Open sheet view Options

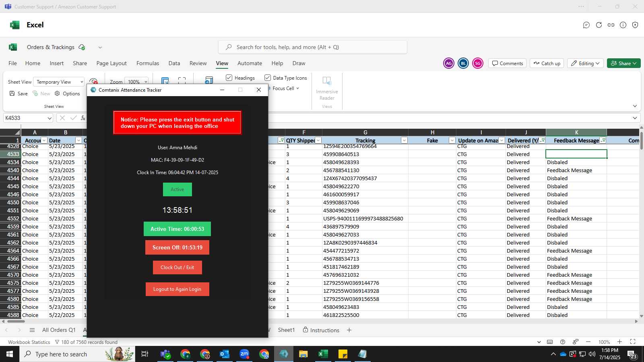(x=67, y=94)
